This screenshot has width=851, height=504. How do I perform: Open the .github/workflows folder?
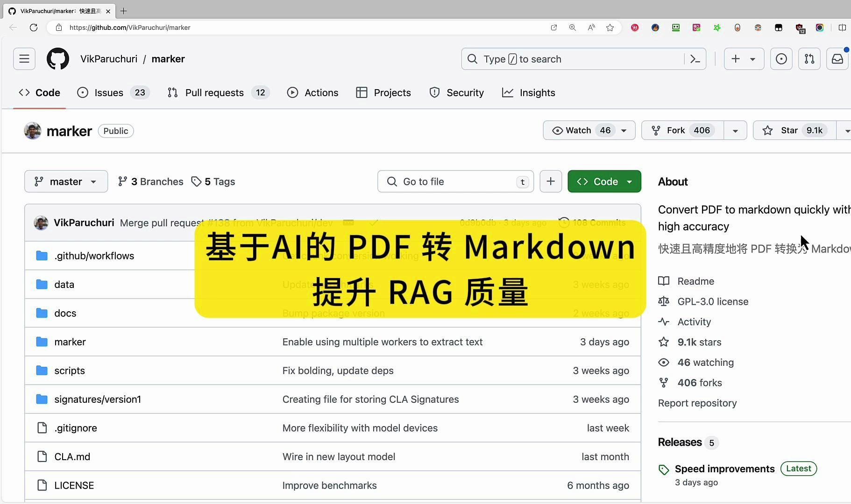(x=94, y=256)
